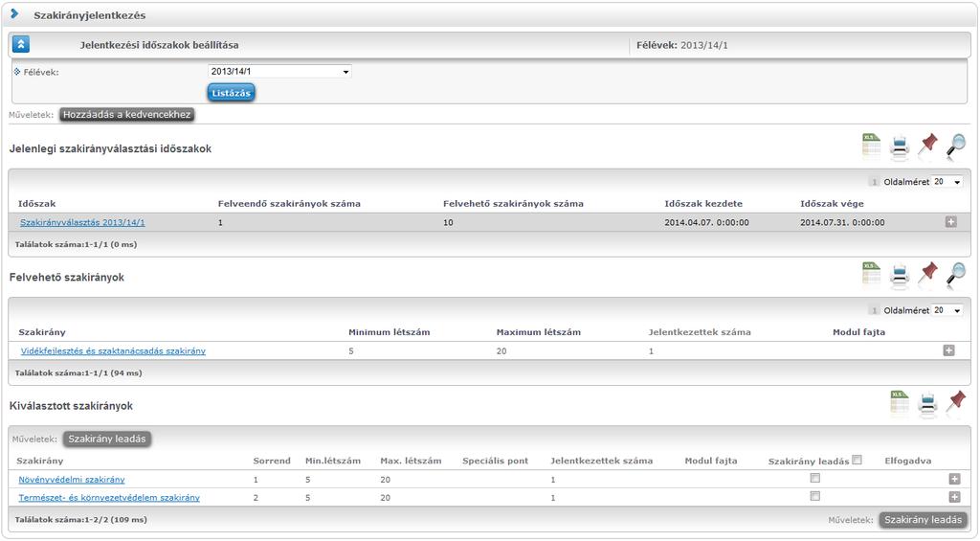Viewport: 980px width, 541px height.
Task: Expand options for Növényvédelmi szakirány row
Action: [x=954, y=479]
